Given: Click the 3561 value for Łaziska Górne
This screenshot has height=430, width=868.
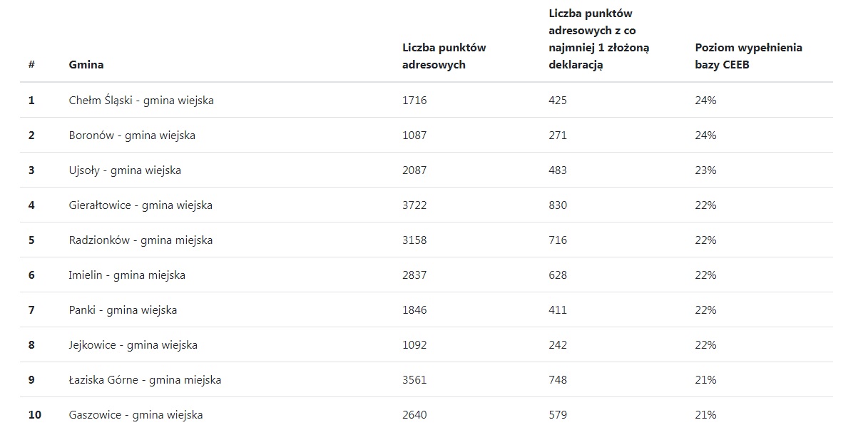Looking at the screenshot, I should tap(414, 380).
